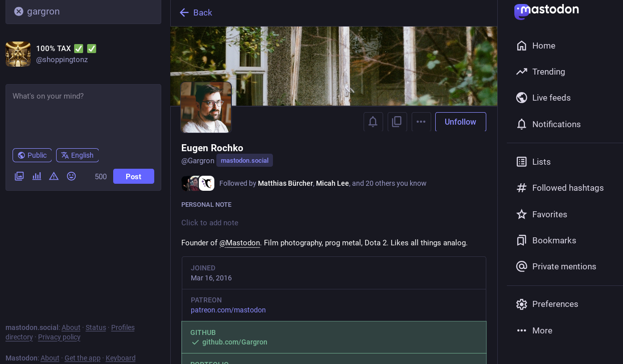Screen dimensions: 623x364
Task: Go Back from the profile
Action: (196, 13)
